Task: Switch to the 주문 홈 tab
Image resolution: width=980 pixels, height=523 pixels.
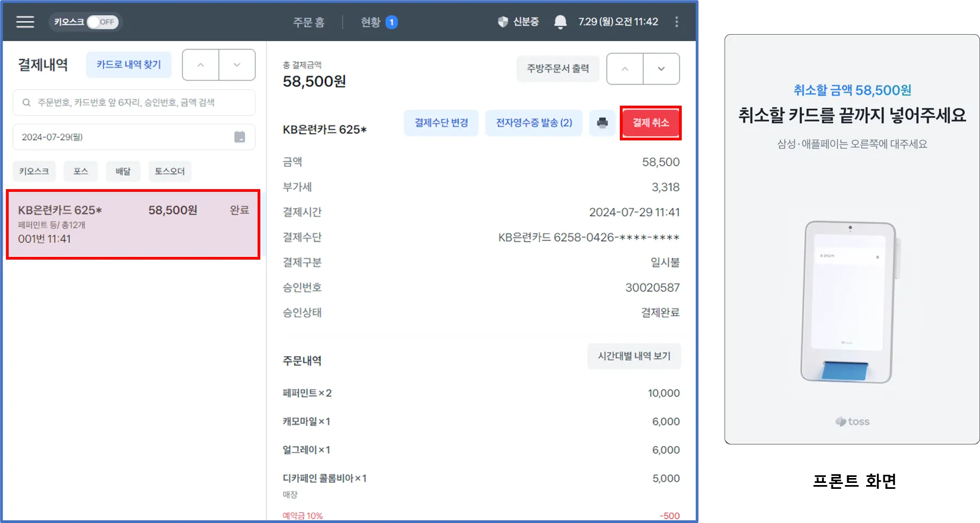Action: 309,22
